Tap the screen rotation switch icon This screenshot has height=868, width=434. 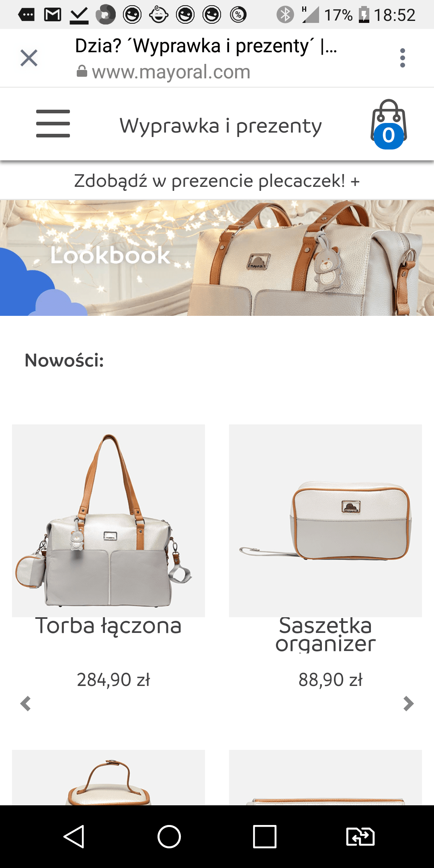[360, 837]
